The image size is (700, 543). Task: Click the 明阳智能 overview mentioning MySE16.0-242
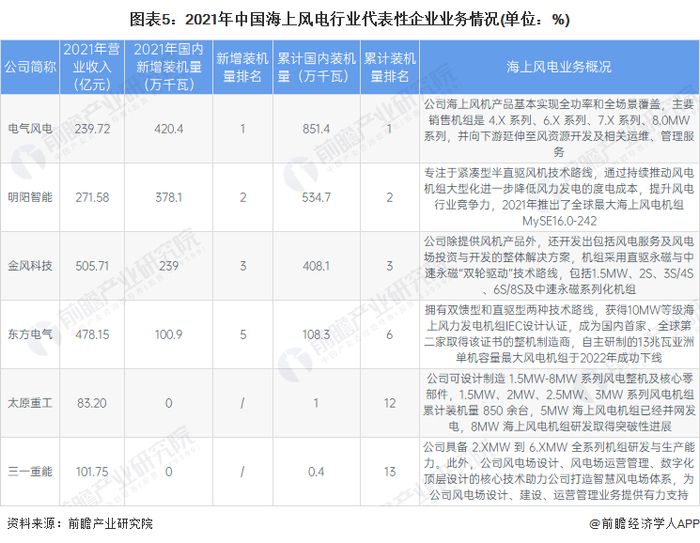[559, 197]
